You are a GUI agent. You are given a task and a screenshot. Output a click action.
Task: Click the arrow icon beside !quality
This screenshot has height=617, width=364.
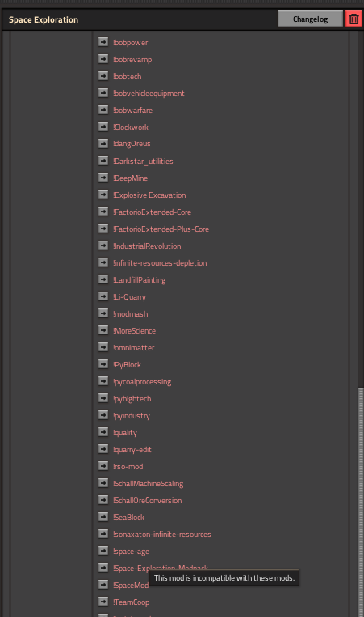pyautogui.click(x=103, y=432)
